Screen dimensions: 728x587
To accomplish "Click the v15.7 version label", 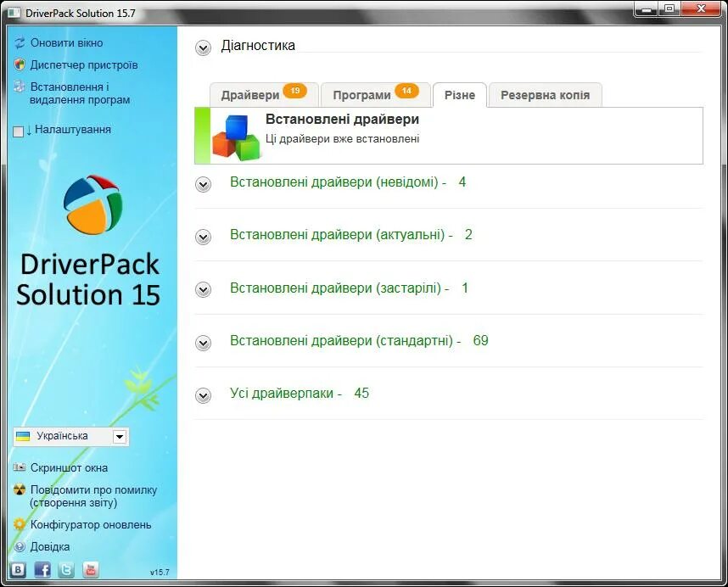I will pyautogui.click(x=160, y=572).
